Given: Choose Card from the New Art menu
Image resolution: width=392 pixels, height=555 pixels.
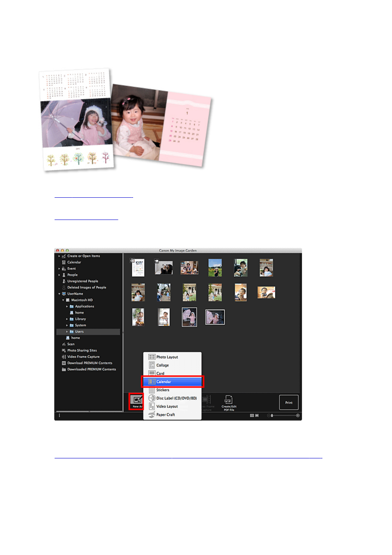Looking at the screenshot, I should click(172, 373).
